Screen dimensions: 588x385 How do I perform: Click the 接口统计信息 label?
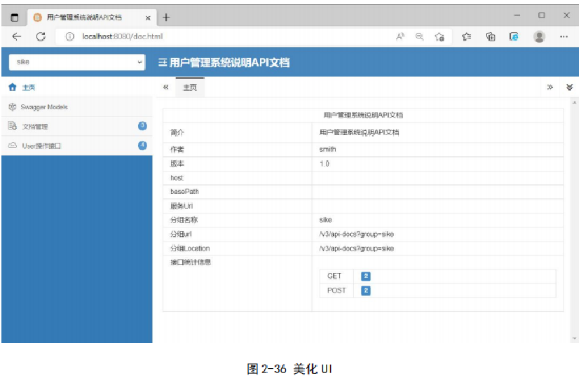[x=191, y=262]
